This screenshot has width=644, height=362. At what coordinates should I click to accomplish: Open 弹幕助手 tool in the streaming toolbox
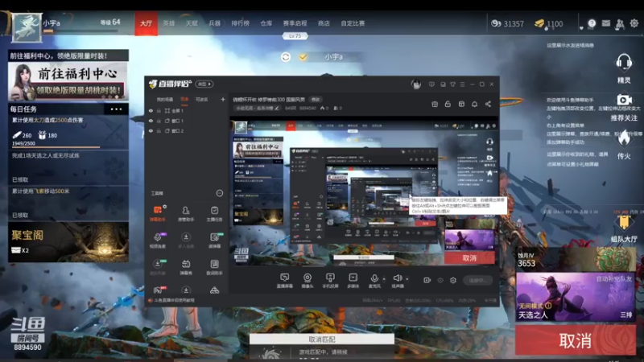[x=157, y=213]
